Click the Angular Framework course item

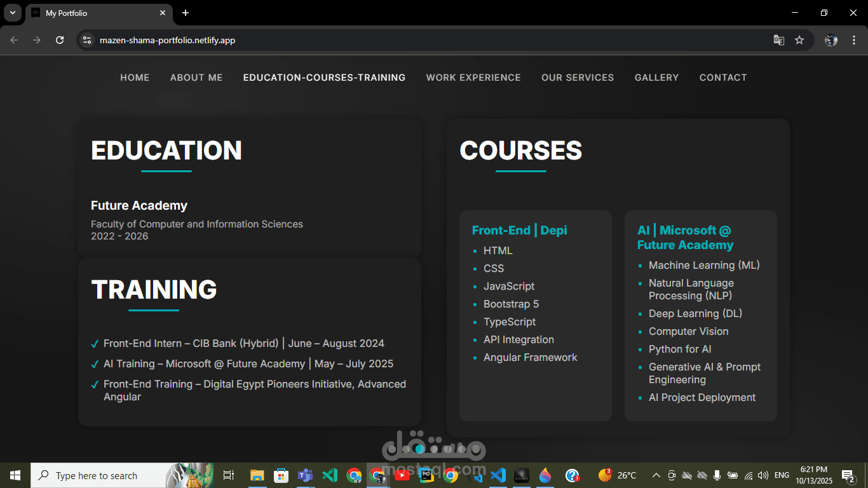click(531, 358)
